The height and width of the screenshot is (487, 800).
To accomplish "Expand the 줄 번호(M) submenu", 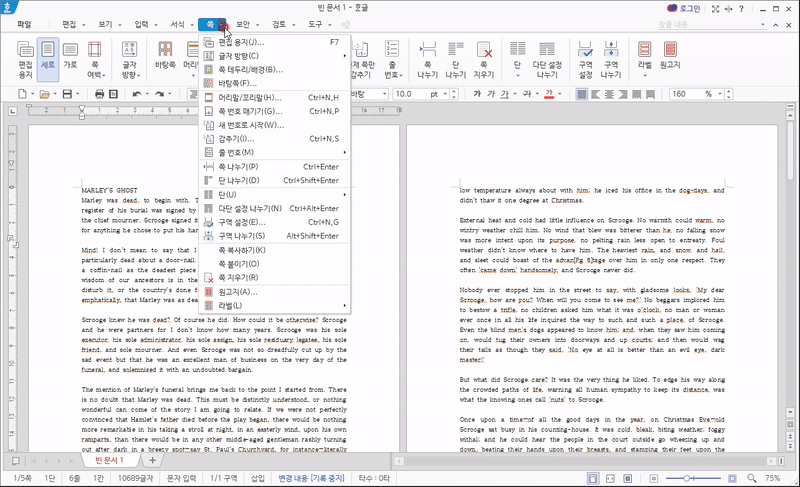I will pos(274,152).
